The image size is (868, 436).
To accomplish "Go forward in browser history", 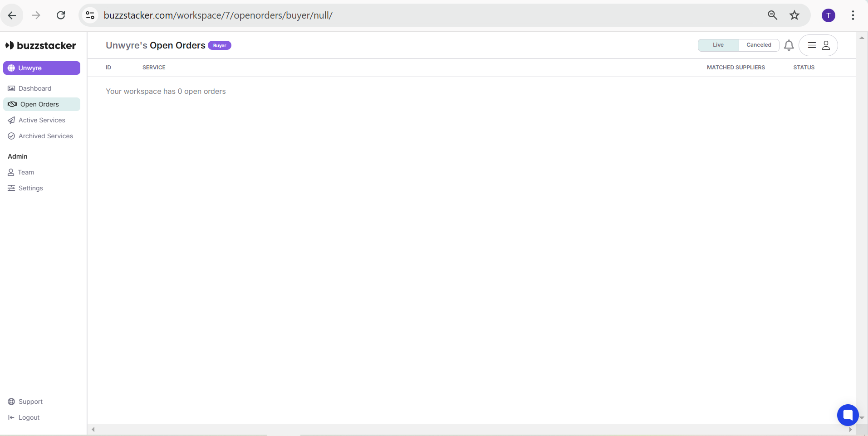I will coord(36,15).
